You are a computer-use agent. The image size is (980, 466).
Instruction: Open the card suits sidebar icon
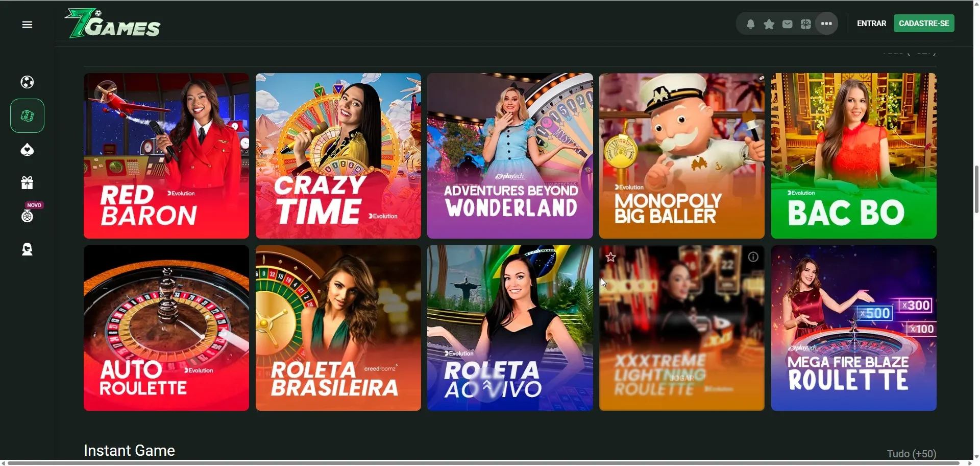pos(27,150)
